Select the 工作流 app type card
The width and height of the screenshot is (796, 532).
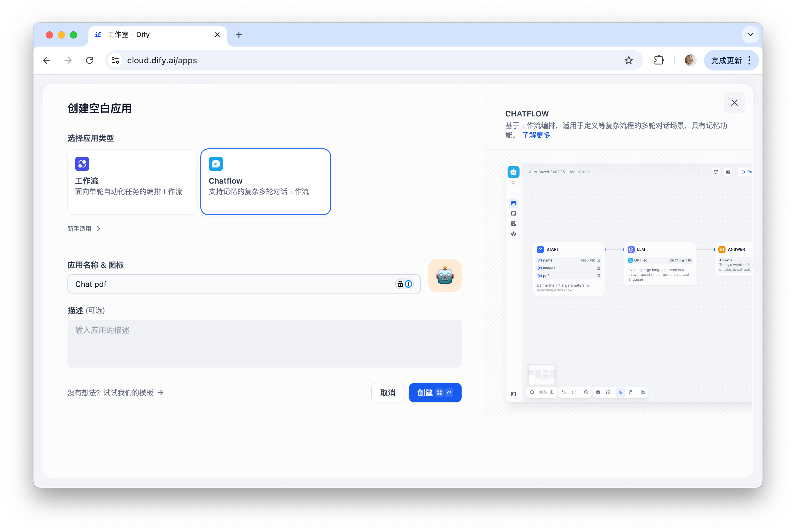pyautogui.click(x=132, y=182)
